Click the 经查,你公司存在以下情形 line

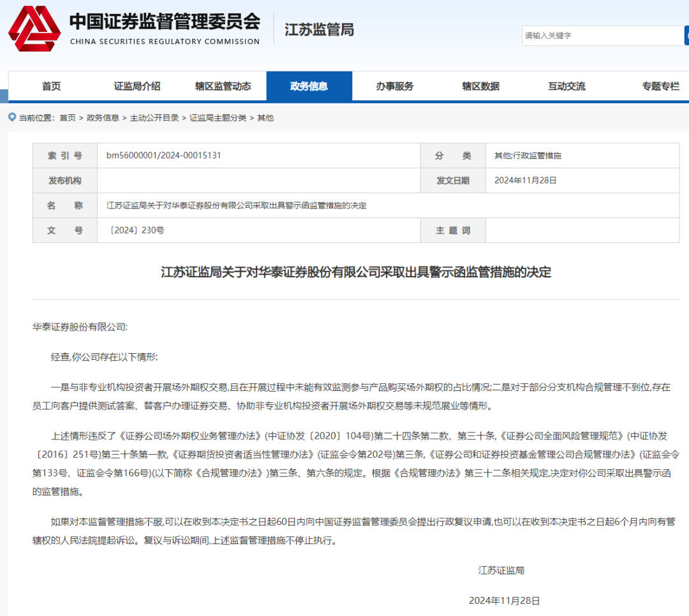point(104,356)
